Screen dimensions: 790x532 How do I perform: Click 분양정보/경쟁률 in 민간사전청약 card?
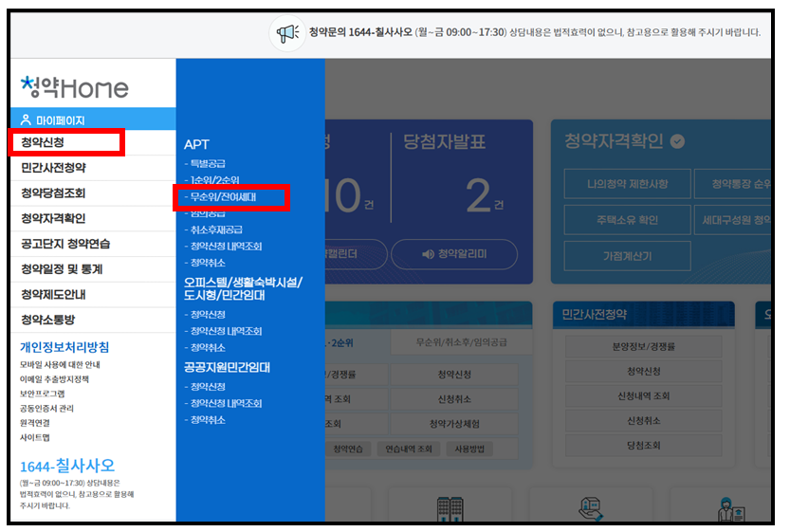coord(643,347)
